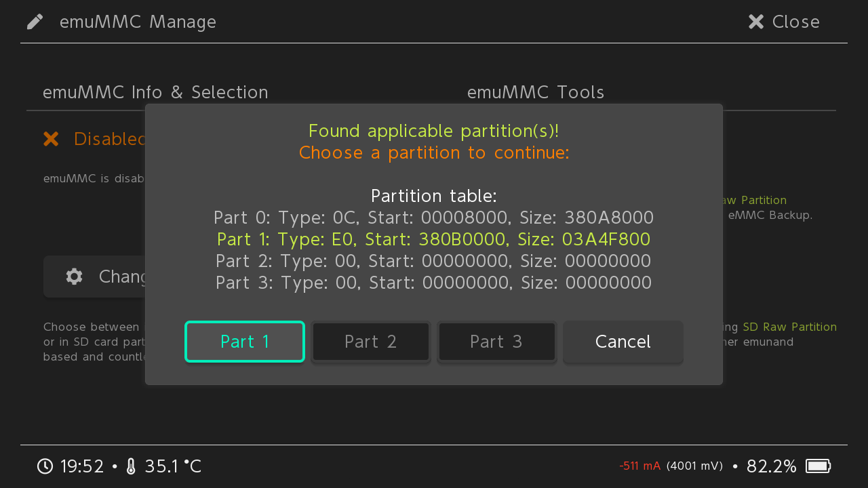Click the Part 0 partition table row
This screenshot has width=868, height=488.
point(434,218)
